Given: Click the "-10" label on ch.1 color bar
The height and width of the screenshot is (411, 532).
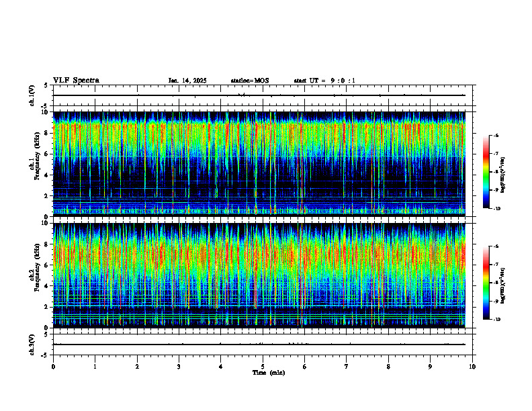Looking at the screenshot, I should tap(496, 209).
